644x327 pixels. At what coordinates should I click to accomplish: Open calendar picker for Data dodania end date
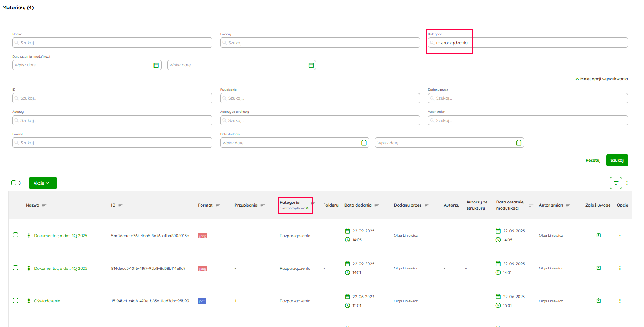click(x=519, y=143)
